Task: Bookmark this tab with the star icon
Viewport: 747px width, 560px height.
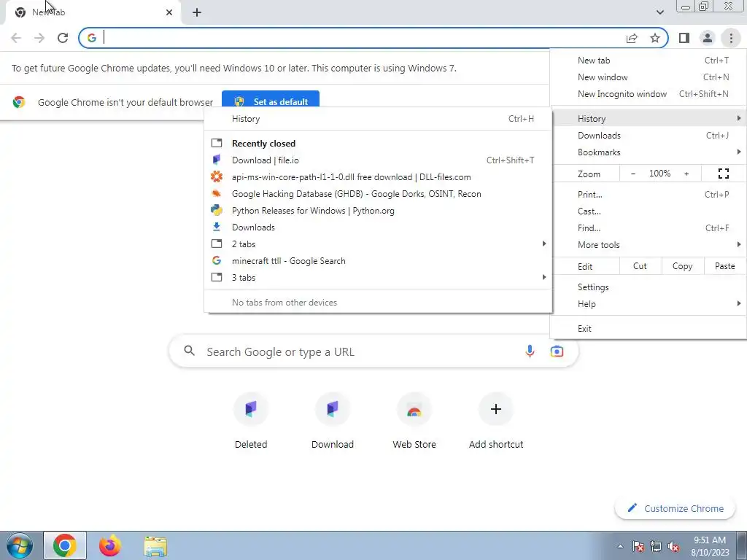Action: pos(655,38)
